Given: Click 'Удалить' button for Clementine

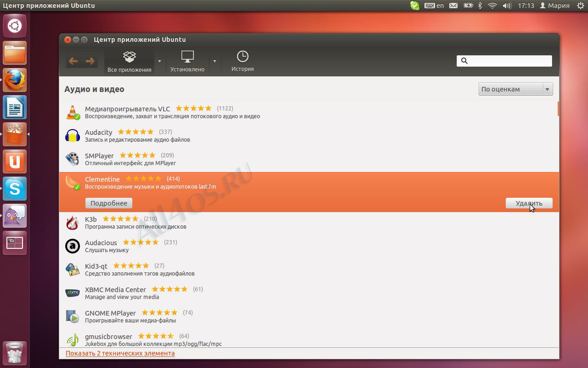Looking at the screenshot, I should [529, 203].
